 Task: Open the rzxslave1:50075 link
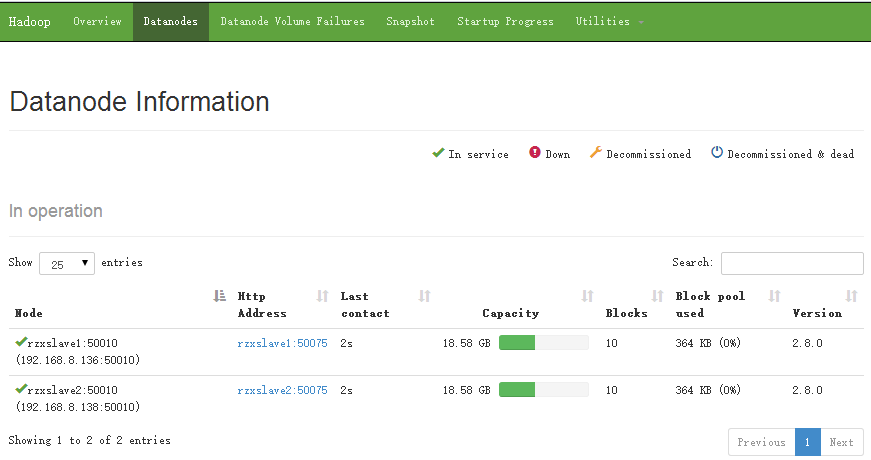tap(282, 343)
